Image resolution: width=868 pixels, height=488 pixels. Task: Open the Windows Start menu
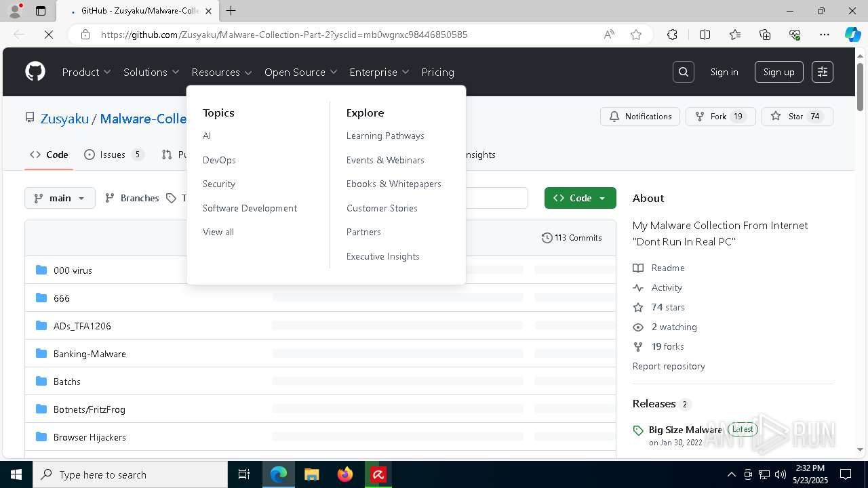16,474
